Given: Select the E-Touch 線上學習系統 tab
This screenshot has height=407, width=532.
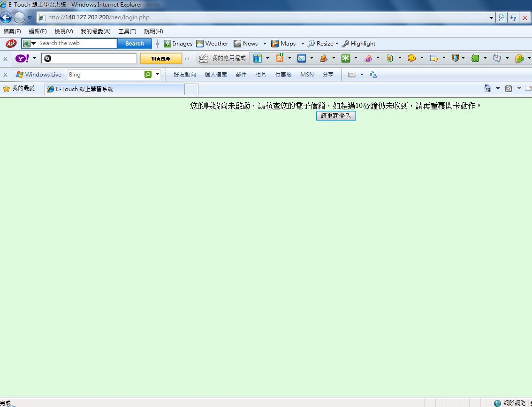Looking at the screenshot, I should 114,89.
